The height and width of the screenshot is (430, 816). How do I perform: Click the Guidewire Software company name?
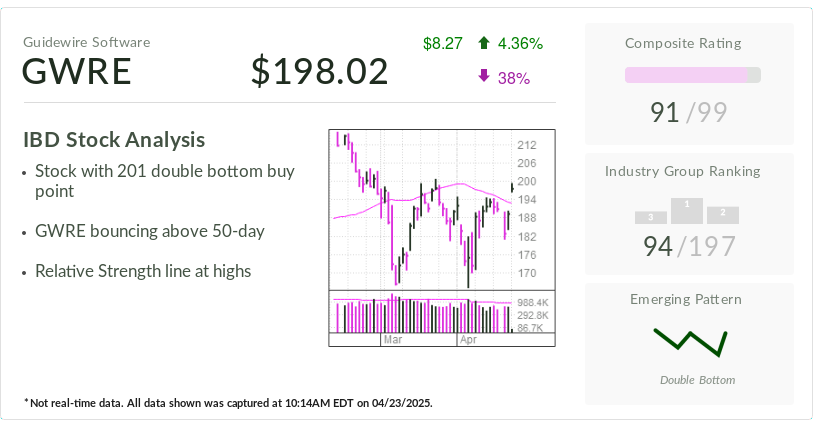87,42
